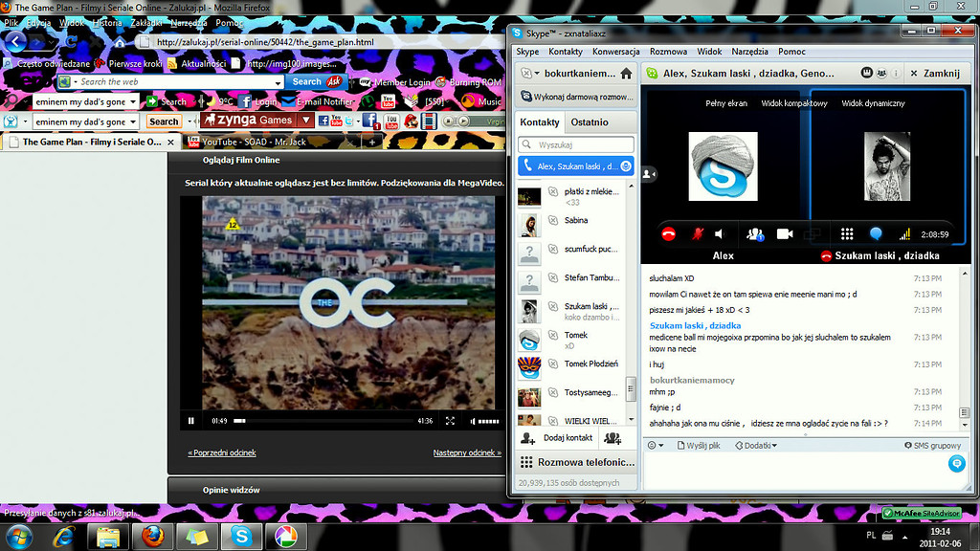Viewport: 980px width, 551px height.
Task: Check call quality signal bars icon
Action: (x=904, y=234)
